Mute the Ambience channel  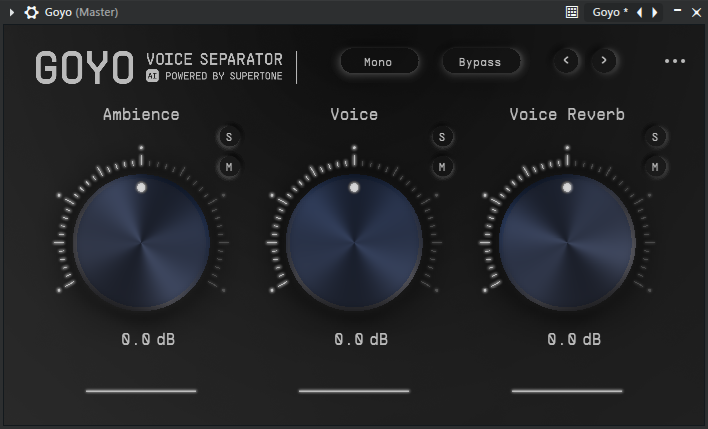(228, 166)
